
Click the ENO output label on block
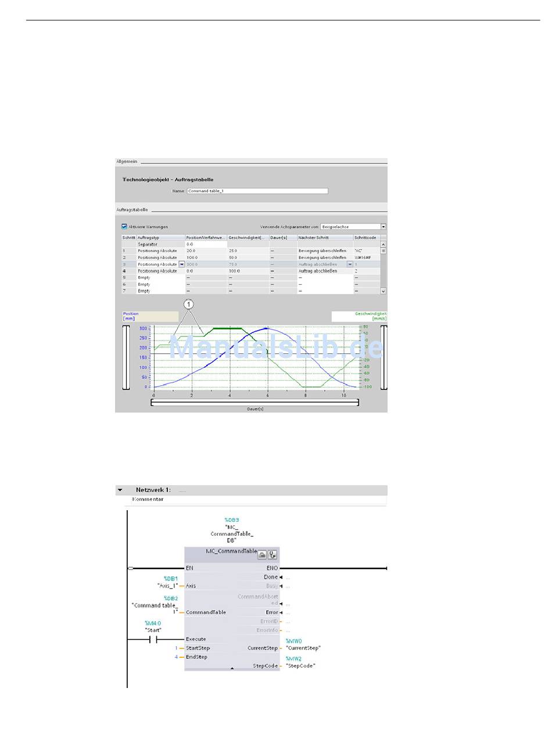point(272,568)
